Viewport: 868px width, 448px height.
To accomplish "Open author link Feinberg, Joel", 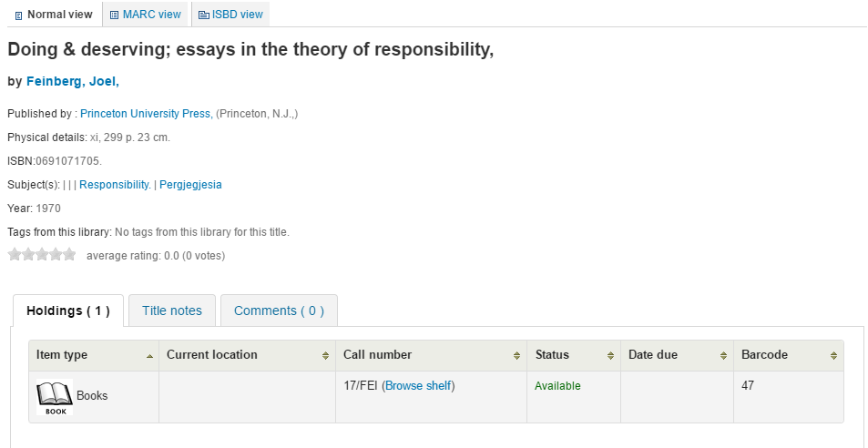I will point(73,82).
